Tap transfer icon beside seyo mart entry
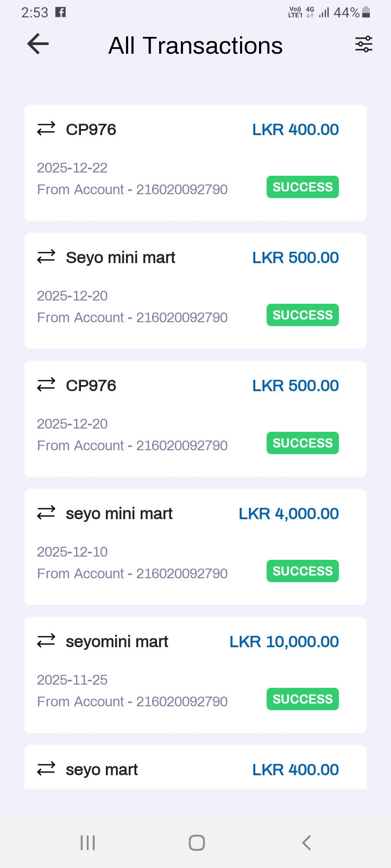The image size is (391, 868). coord(46,769)
